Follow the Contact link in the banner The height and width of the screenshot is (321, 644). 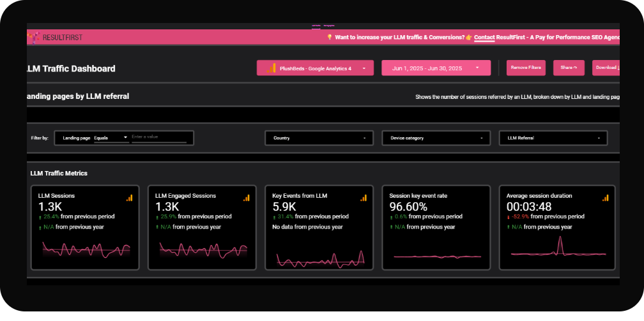point(484,38)
